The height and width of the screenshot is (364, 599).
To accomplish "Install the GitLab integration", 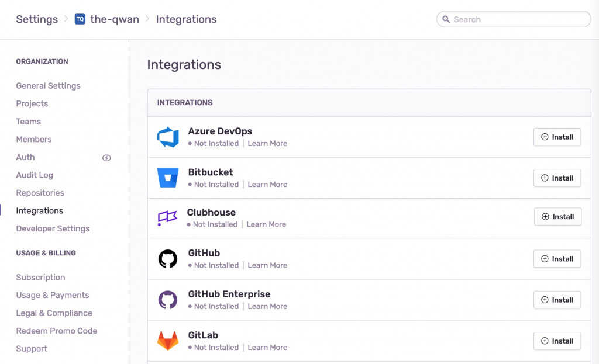I will pos(557,341).
